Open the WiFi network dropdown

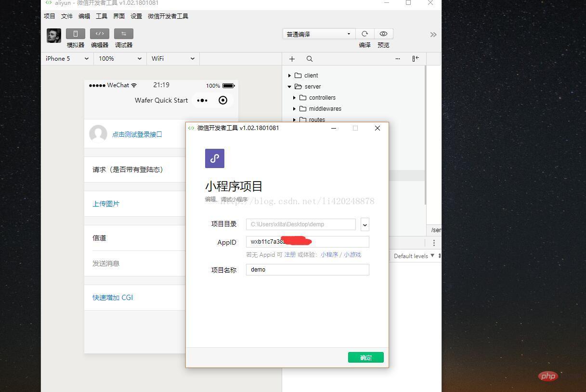point(173,59)
